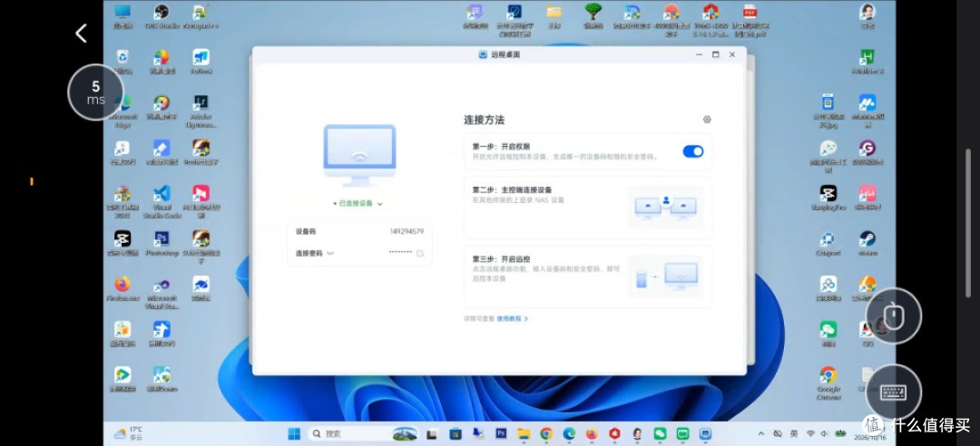980x446 pixels.
Task: Open the CapCut desktop shortcut on right side
Action: 828,198
